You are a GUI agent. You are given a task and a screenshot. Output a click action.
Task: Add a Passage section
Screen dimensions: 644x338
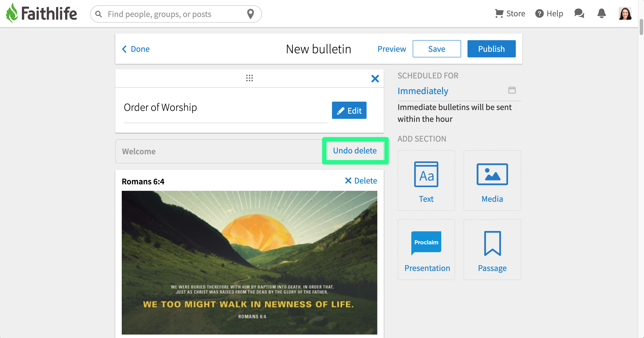click(x=492, y=250)
